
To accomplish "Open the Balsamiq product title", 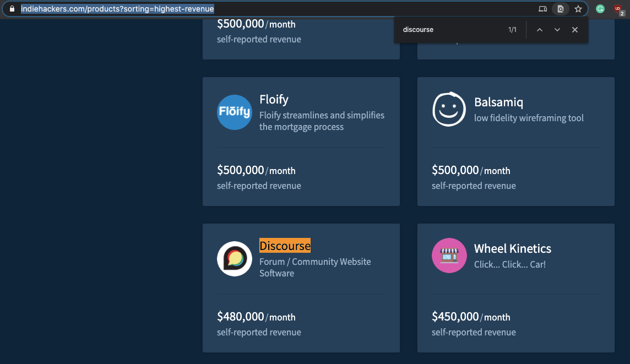I will [498, 102].
